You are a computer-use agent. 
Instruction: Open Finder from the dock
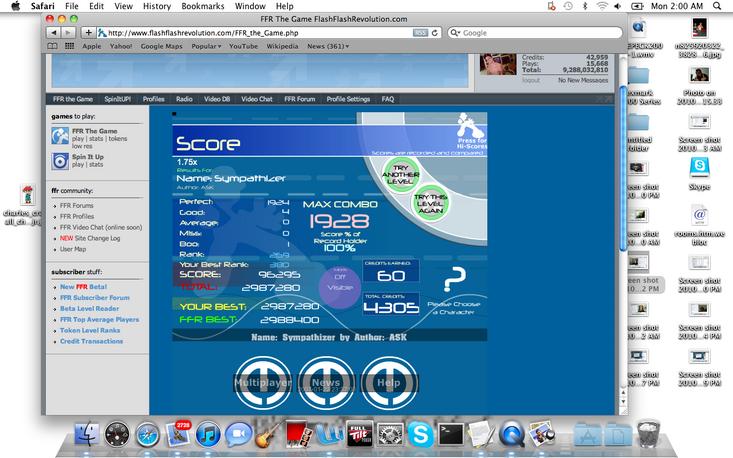(86, 434)
